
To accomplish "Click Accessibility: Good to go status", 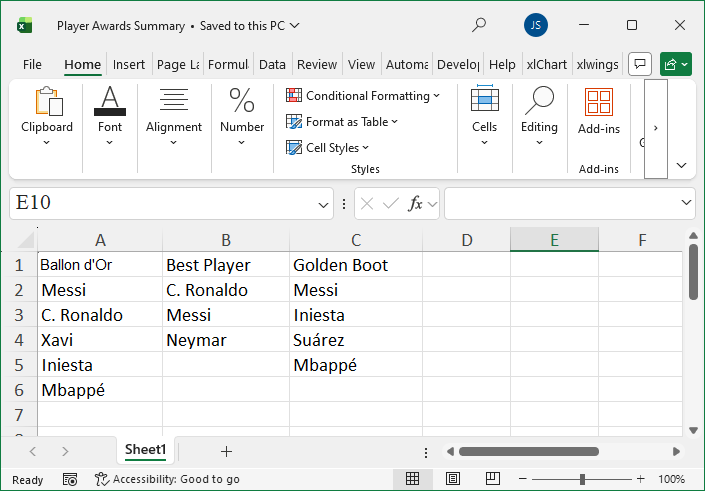I will [167, 480].
